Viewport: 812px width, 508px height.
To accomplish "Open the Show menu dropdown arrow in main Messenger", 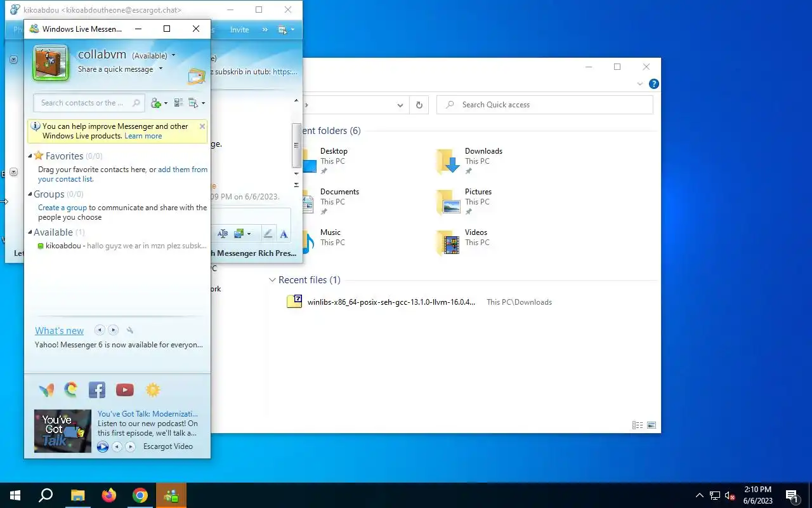I will (x=203, y=104).
